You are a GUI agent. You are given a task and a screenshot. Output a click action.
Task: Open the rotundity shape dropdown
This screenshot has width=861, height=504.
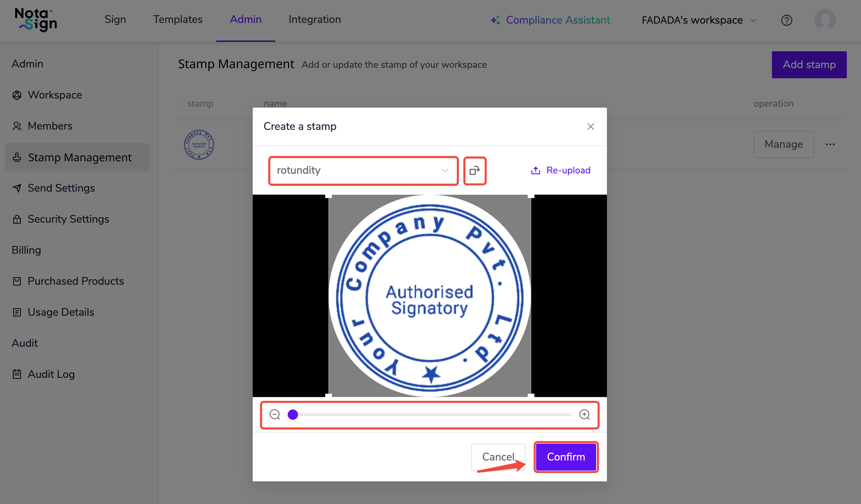point(363,171)
